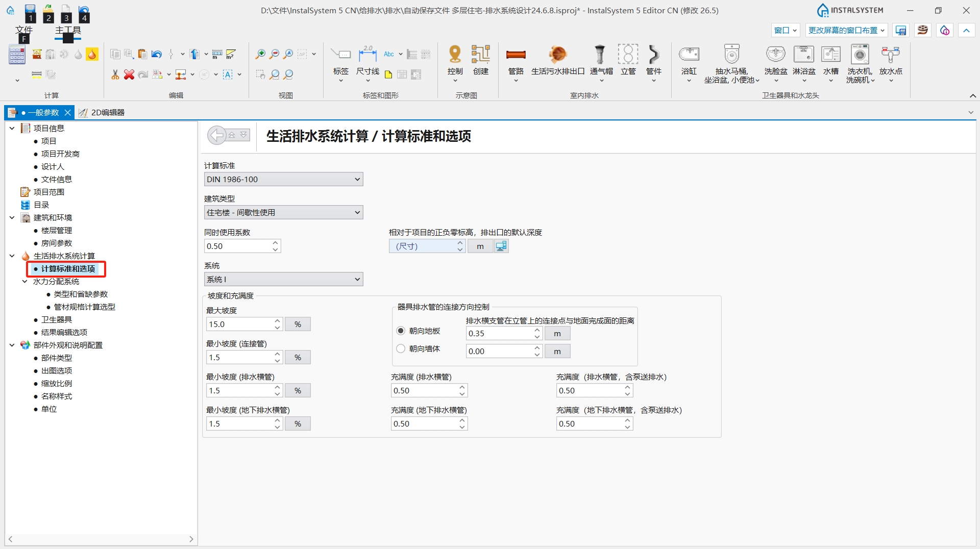This screenshot has width=980, height=549.
Task: Insert a 洗衣机 washing machine fixture
Action: [x=861, y=64]
